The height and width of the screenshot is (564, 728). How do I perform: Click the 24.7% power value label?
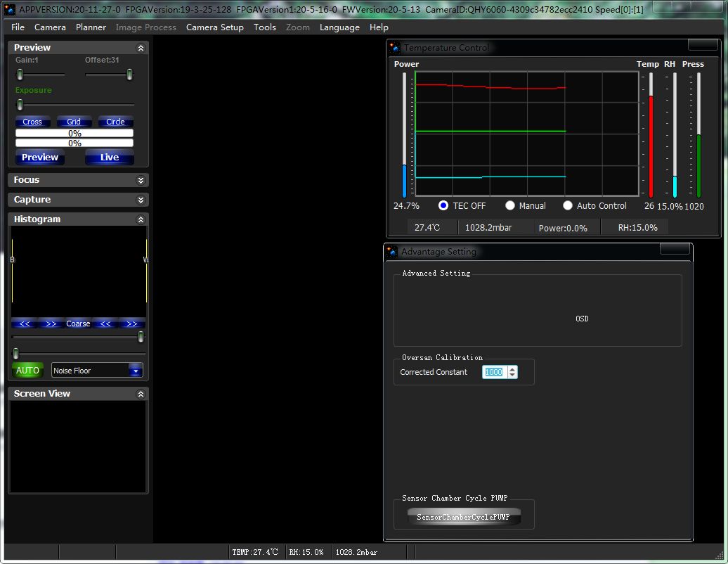406,206
